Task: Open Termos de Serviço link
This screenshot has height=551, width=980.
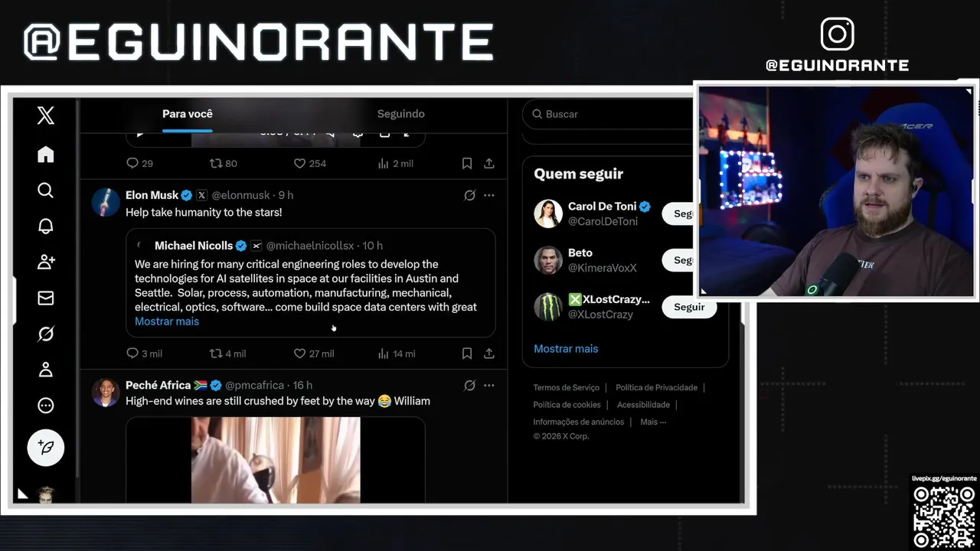Action: 567,388
